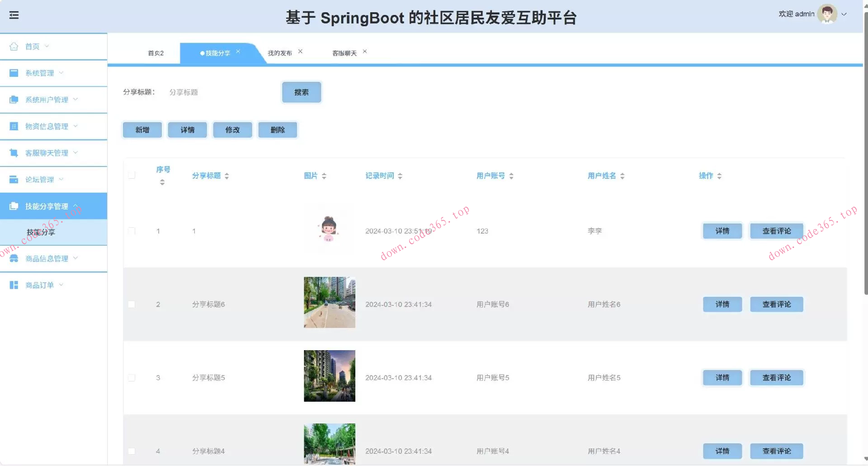Sort the table by 用户姓名
868x466 pixels.
(623, 176)
